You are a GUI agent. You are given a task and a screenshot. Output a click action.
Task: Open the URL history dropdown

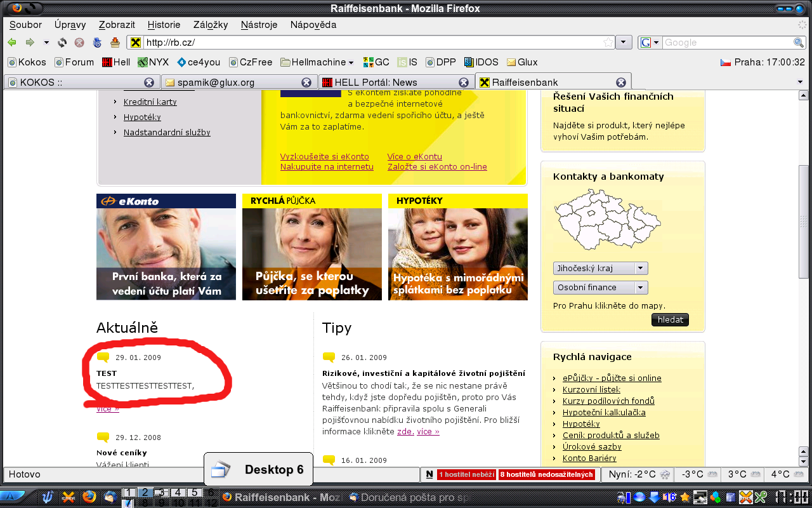[624, 43]
